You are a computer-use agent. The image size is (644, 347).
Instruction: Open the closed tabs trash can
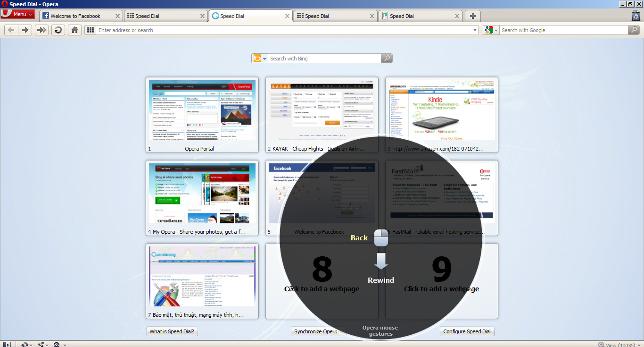(x=637, y=15)
